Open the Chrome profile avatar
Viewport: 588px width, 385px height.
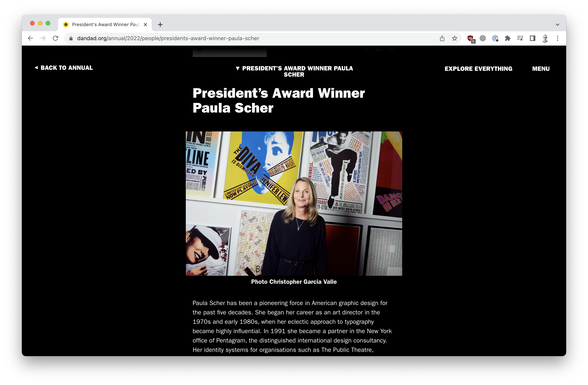coord(545,38)
